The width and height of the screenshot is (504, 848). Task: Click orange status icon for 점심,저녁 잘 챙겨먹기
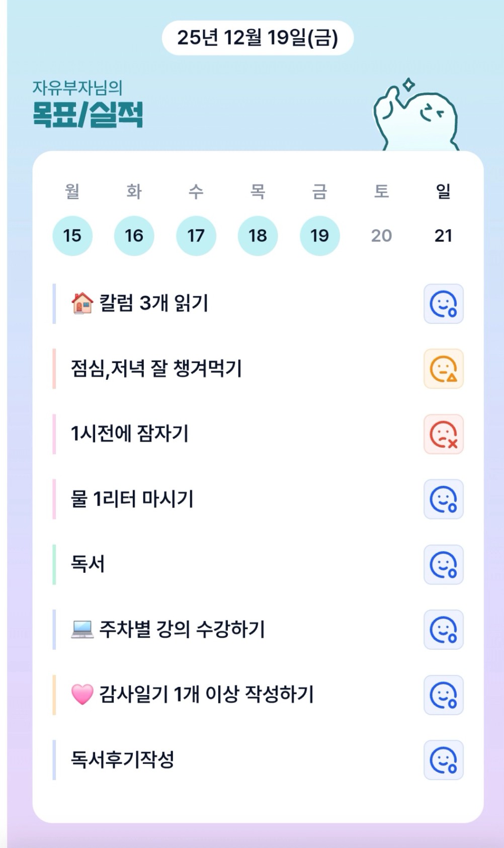(443, 369)
